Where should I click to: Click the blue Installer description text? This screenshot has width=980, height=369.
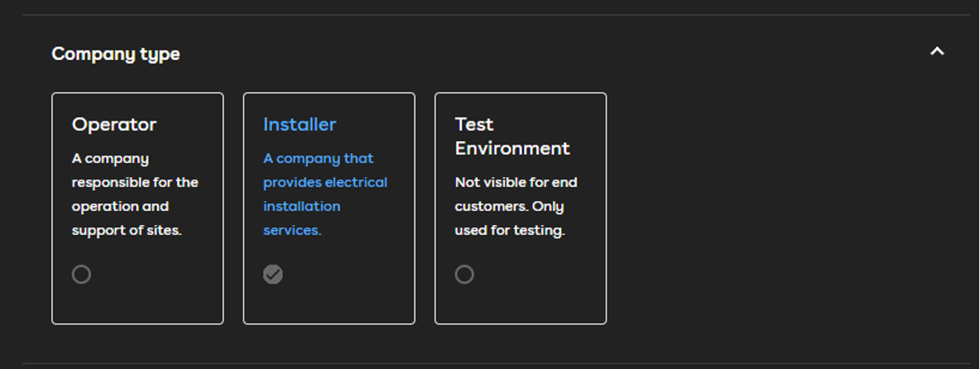click(325, 194)
